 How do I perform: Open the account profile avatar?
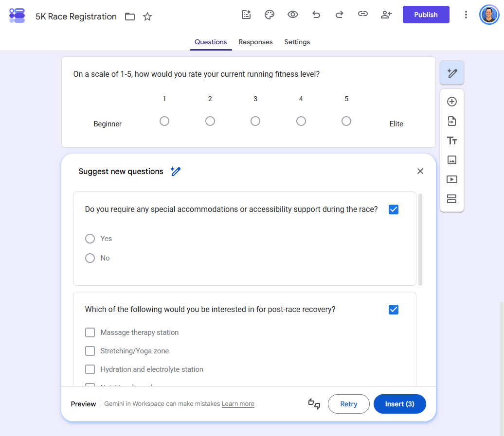(489, 15)
